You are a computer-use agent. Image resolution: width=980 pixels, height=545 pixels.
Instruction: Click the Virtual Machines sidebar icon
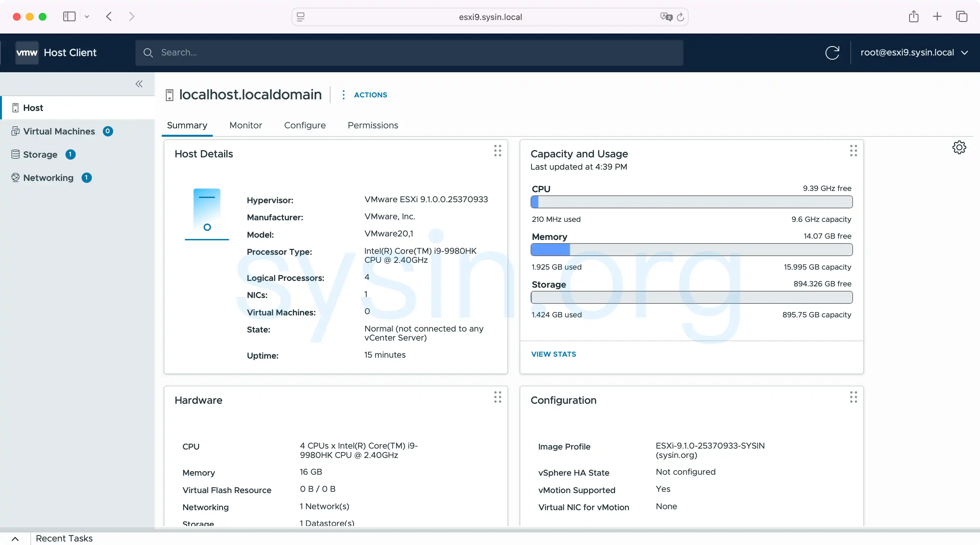point(15,131)
